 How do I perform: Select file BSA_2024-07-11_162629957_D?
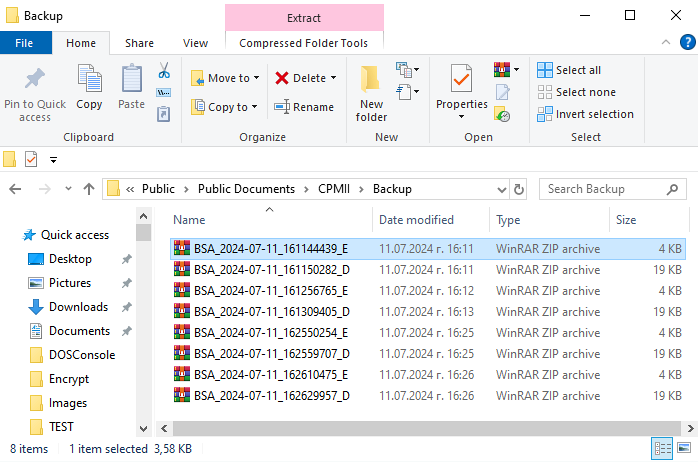pyautogui.click(x=427, y=396)
